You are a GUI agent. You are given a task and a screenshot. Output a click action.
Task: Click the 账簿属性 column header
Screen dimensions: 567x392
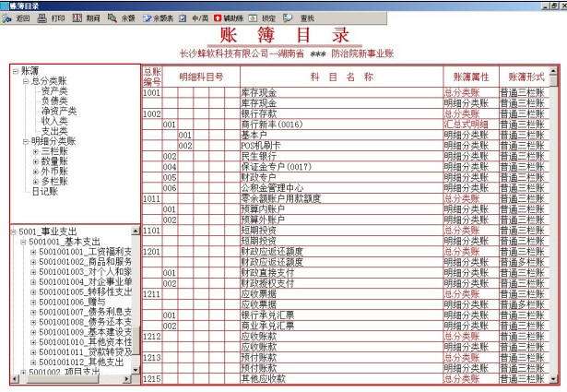[471, 77]
